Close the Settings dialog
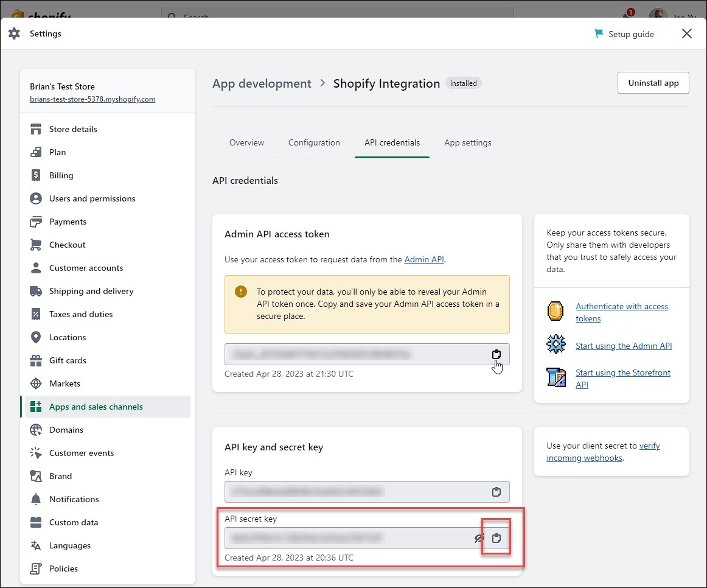Viewport: 707px width, 588px height. click(686, 34)
